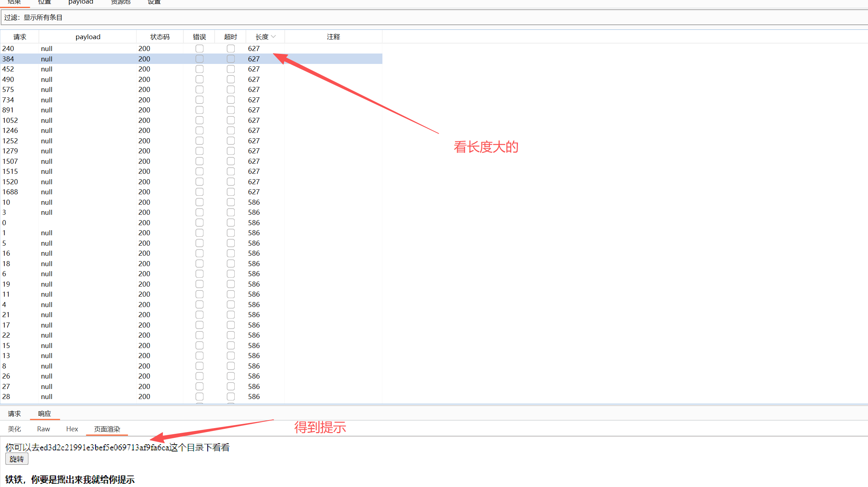Click the 过滤: 显示所有条目 filter bar
The width and height of the screenshot is (868, 487).
pos(434,18)
